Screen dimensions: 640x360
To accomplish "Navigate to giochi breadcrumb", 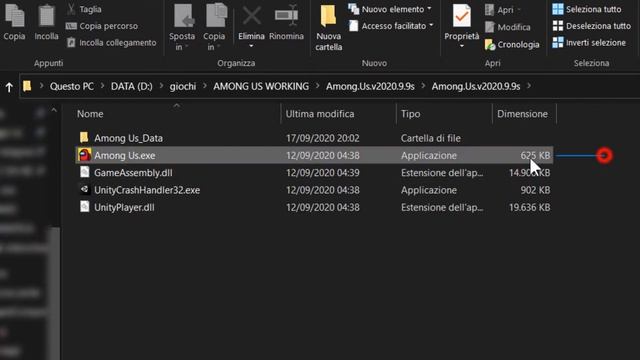I will 183,87.
